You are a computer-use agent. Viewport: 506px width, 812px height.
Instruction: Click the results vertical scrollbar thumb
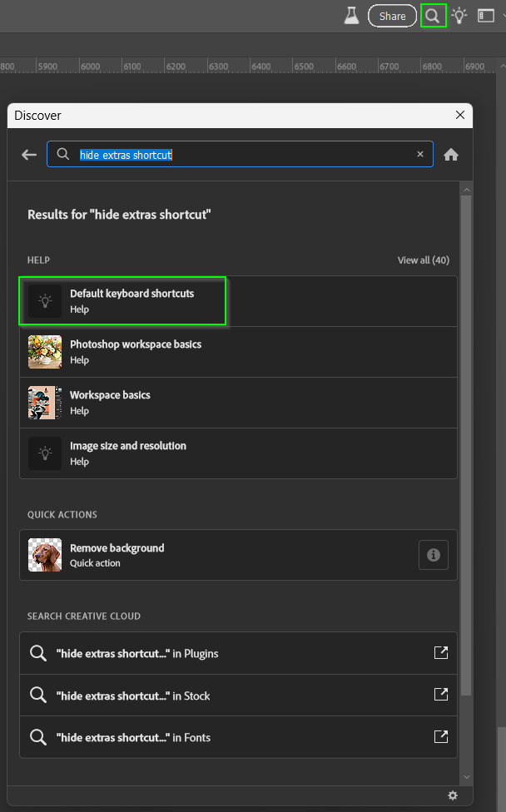[x=466, y=445]
